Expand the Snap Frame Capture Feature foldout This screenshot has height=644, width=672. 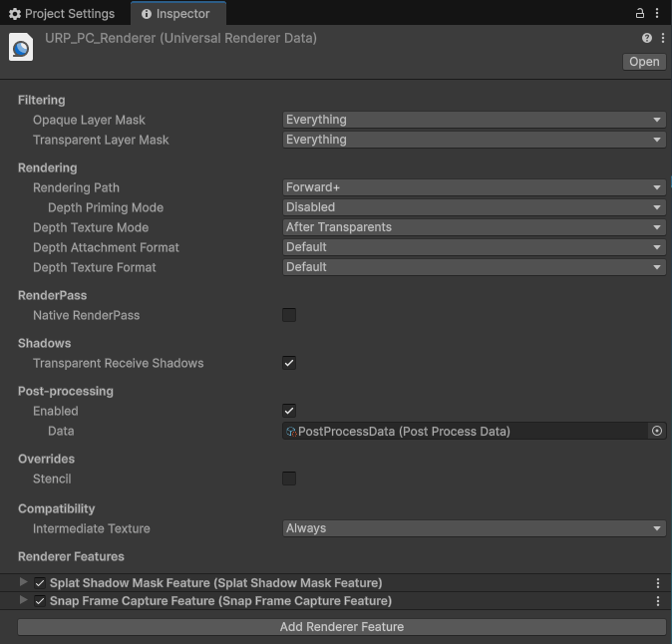tap(23, 600)
